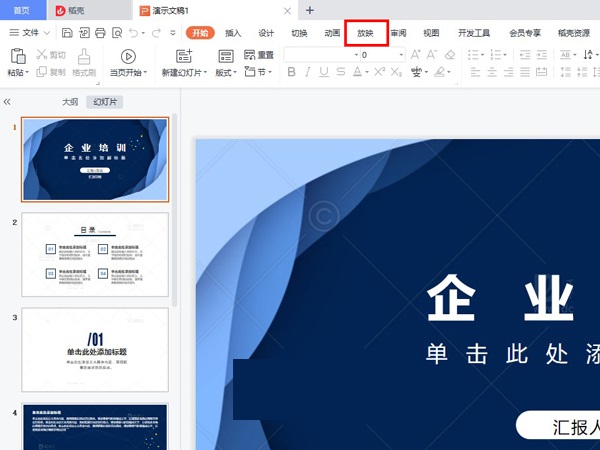
Task: Open the 放映 (Slideshow) ribbon tab
Action: 365,33
